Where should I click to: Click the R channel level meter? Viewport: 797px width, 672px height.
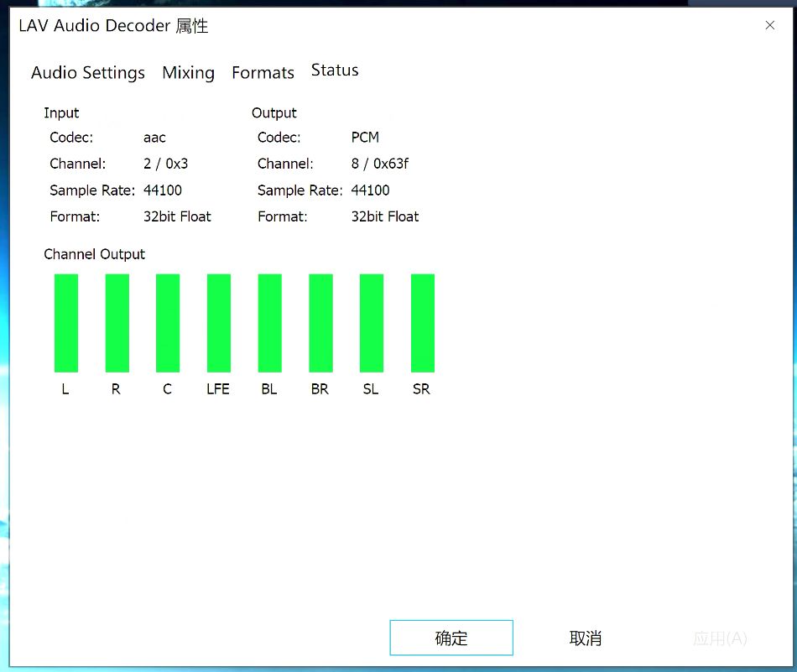pyautogui.click(x=117, y=323)
